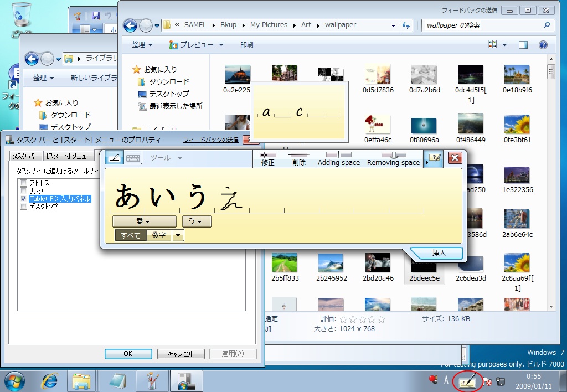Viewport: 567px width, 392px height.
Task: Open Windows Explorer taskbar icon
Action: [x=81, y=381]
